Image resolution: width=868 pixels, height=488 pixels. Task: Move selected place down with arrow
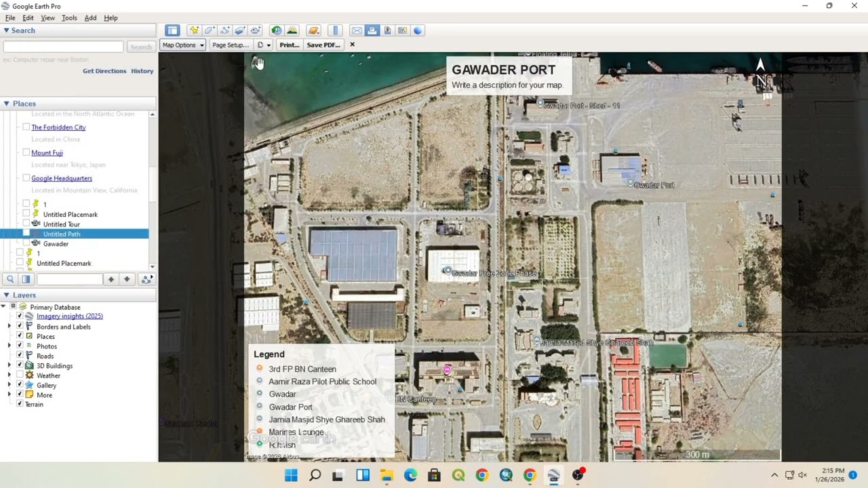tap(126, 279)
